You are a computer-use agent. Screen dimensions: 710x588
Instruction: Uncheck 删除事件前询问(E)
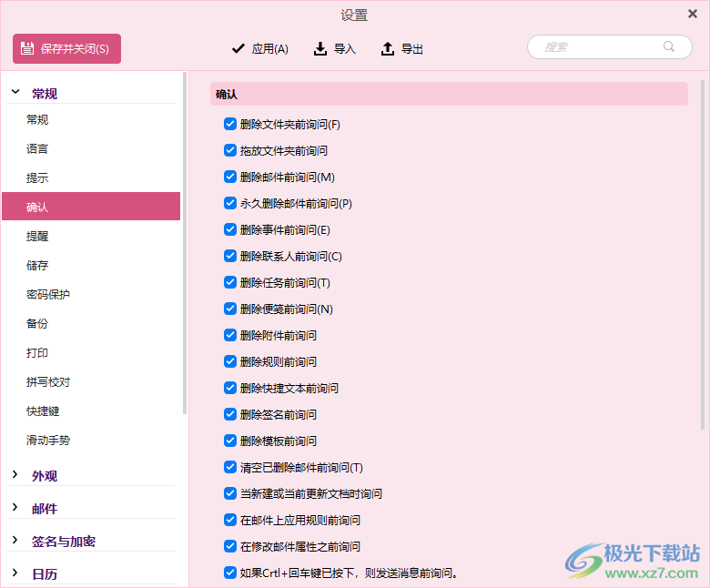230,229
